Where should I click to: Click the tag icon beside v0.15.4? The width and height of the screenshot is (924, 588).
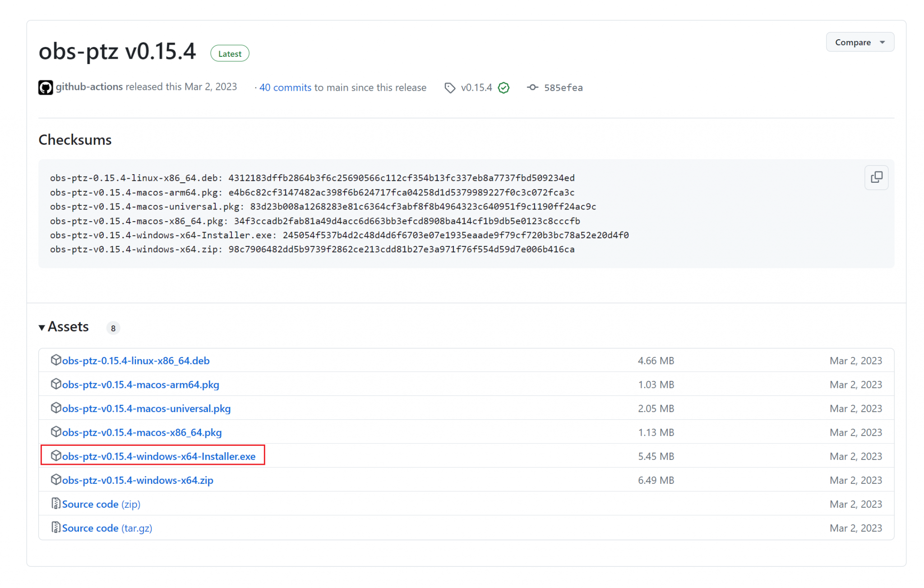tap(449, 88)
